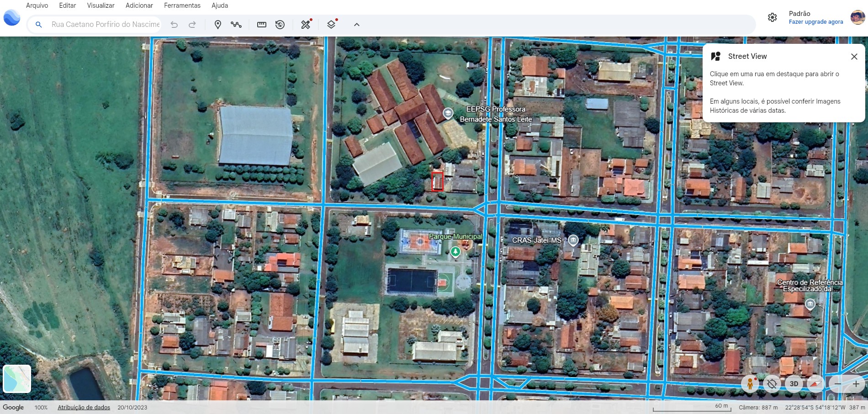Click the search field with Rua Caetano
Viewport: 868px width, 414px height.
[x=105, y=25]
